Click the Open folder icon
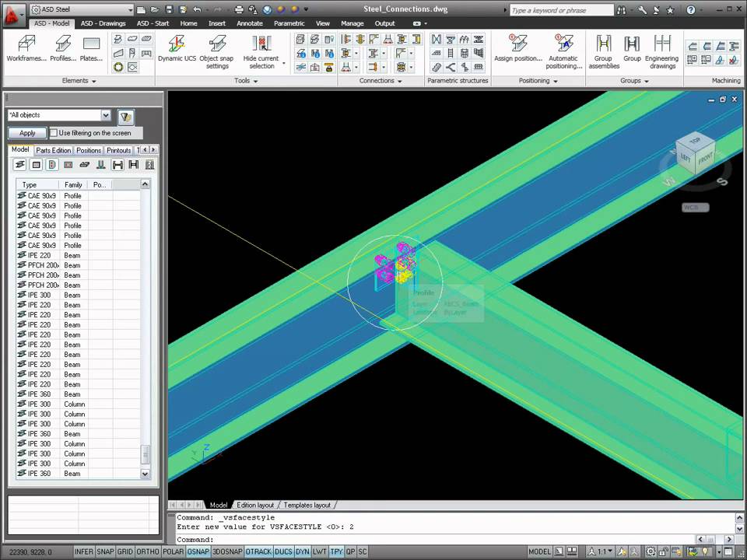 point(155,9)
